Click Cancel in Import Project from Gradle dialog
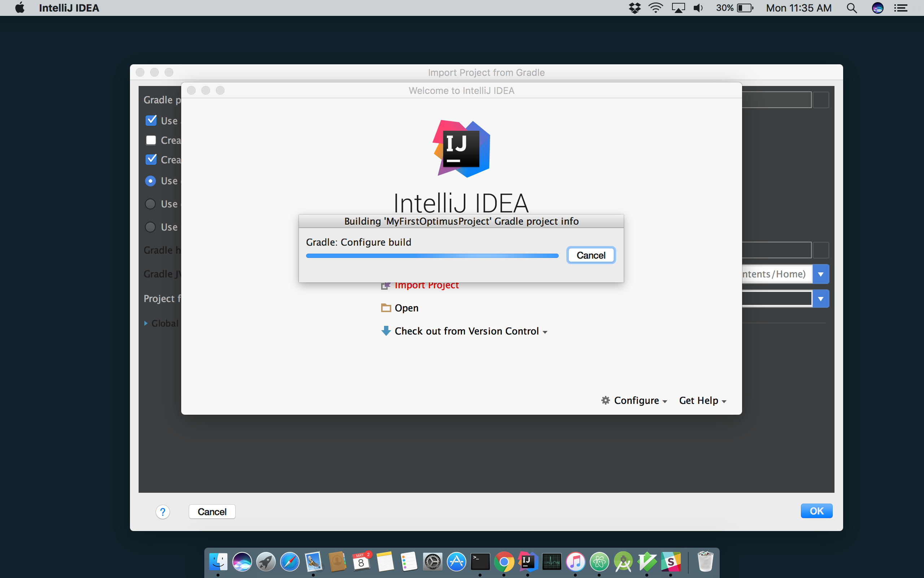 [x=212, y=512]
